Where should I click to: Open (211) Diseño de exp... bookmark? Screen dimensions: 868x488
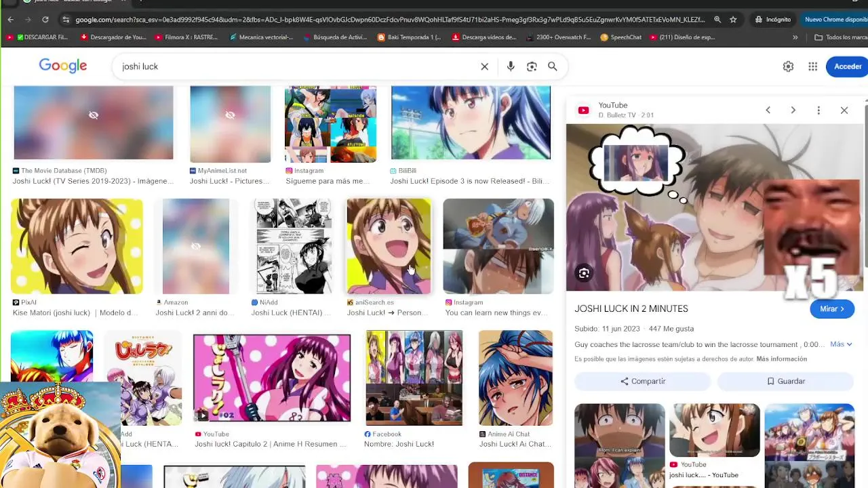(x=682, y=37)
